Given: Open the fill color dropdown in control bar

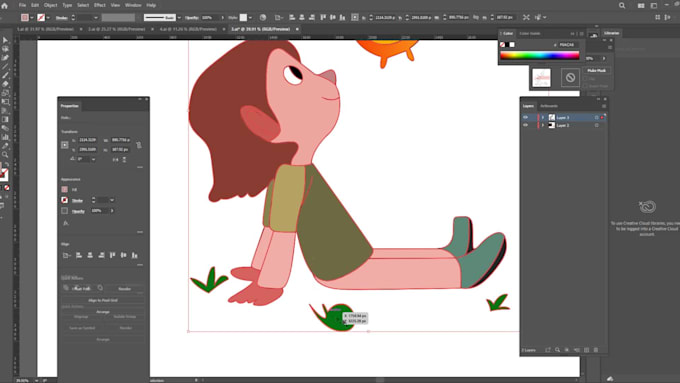Looking at the screenshot, I should 32,18.
